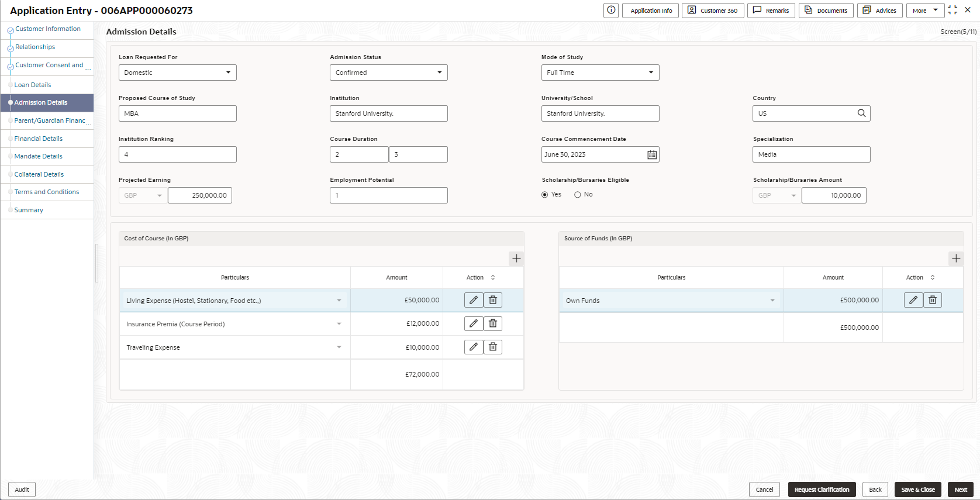The height and width of the screenshot is (500, 980).
Task: Add a new Source of Funds row
Action: click(956, 258)
